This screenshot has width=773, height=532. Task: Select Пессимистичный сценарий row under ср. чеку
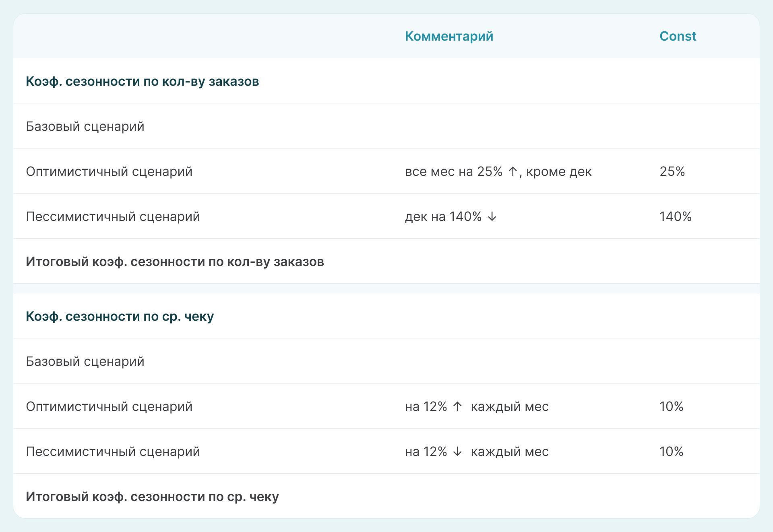point(113,452)
